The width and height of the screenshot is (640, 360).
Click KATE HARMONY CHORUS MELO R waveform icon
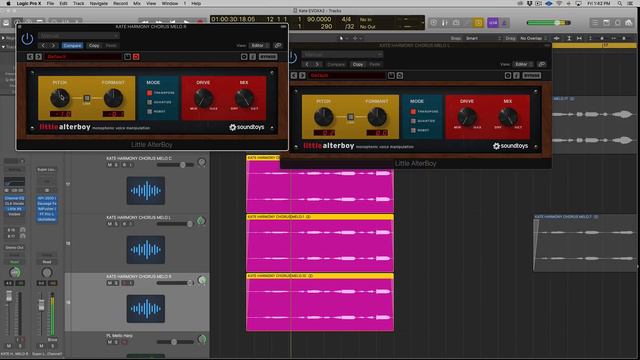146,309
